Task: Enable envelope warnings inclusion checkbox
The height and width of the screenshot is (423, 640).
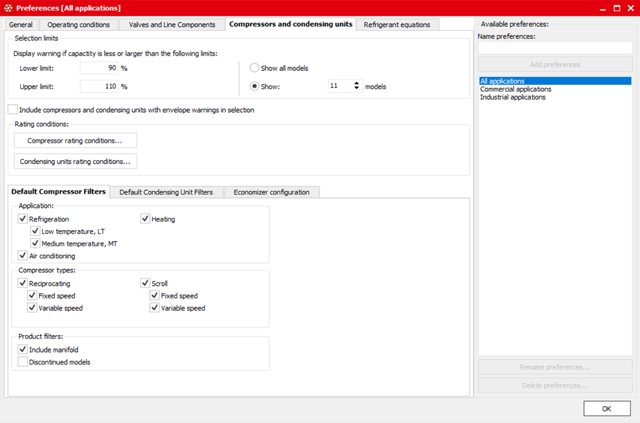Action: [x=12, y=110]
